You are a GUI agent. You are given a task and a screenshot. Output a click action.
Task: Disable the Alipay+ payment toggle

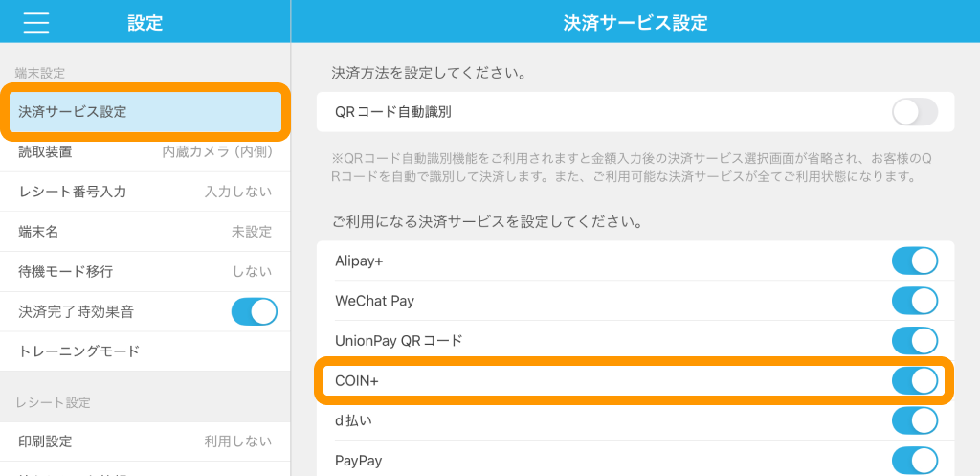tap(914, 261)
